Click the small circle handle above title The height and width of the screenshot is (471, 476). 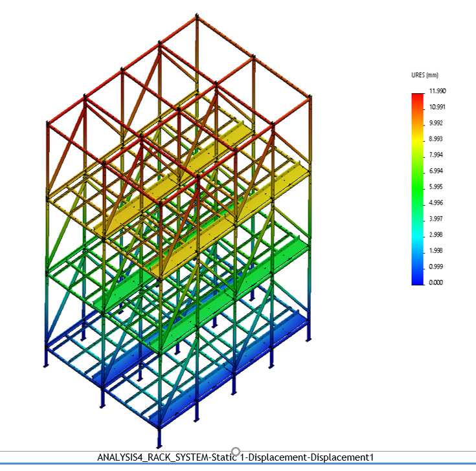click(236, 451)
